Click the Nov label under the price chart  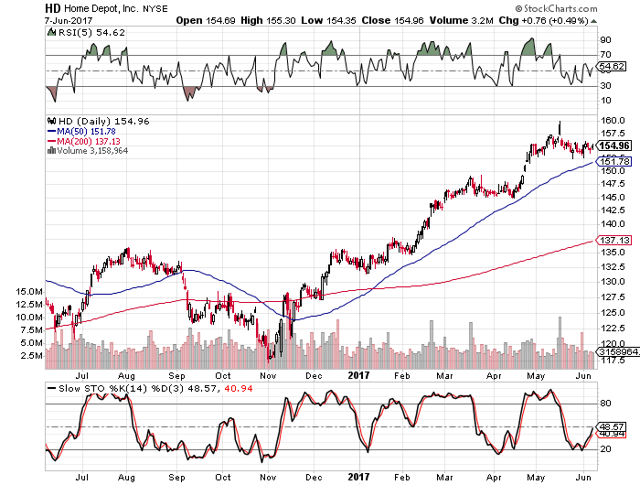point(268,376)
